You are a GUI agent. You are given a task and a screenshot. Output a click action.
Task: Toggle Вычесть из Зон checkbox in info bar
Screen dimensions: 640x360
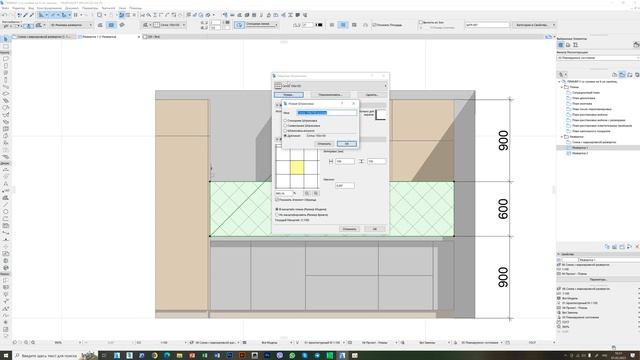(421, 22)
